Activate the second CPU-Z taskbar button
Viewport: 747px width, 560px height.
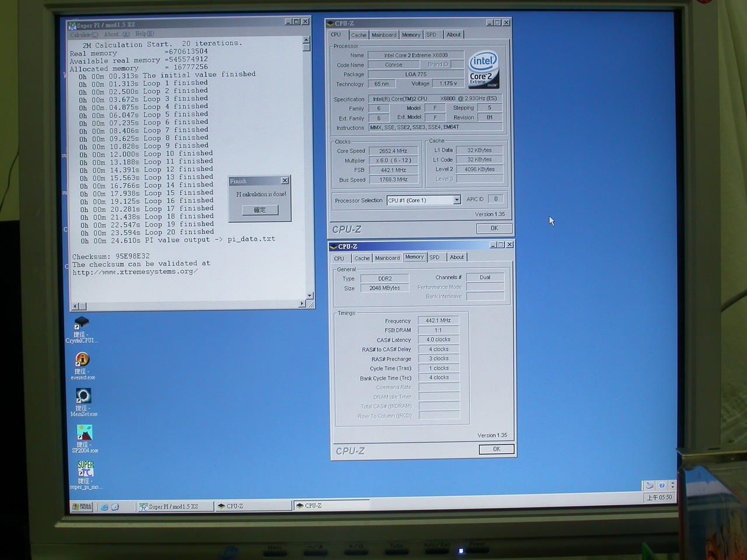[x=331, y=506]
